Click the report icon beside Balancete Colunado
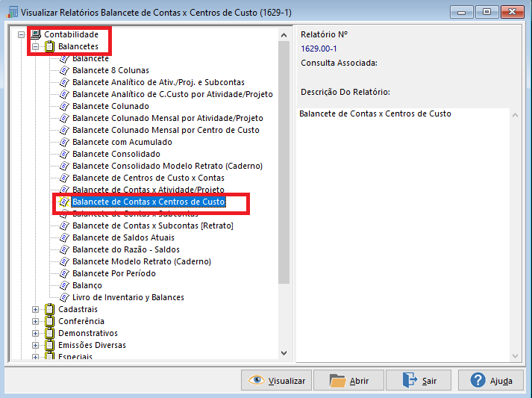Image resolution: width=532 pixels, height=398 pixels. 64,106
